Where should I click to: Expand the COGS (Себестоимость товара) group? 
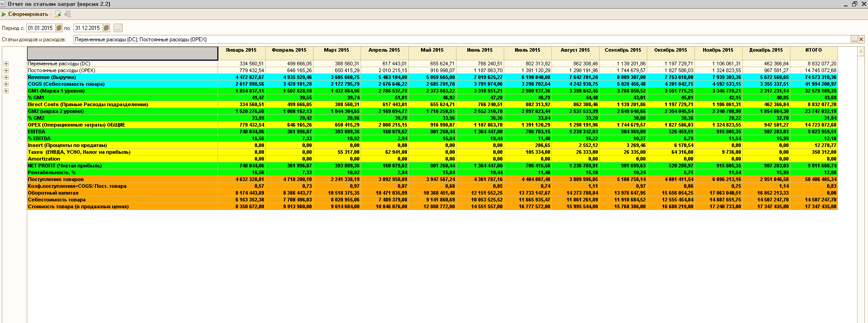point(6,84)
